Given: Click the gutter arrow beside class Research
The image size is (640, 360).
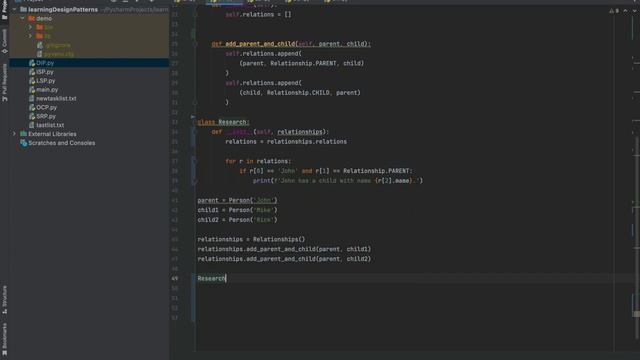Looking at the screenshot, I should (193, 117).
